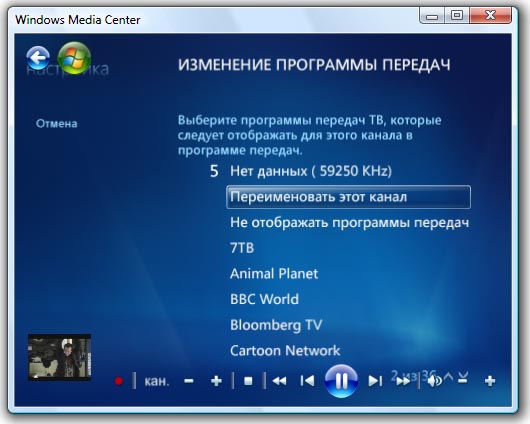Fast forward with the double right arrows

[403, 381]
